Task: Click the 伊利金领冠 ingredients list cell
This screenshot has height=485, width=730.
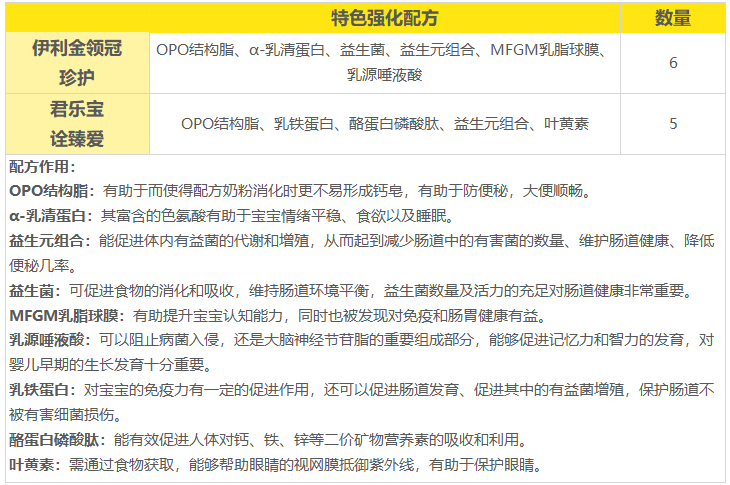Action: click(x=385, y=62)
